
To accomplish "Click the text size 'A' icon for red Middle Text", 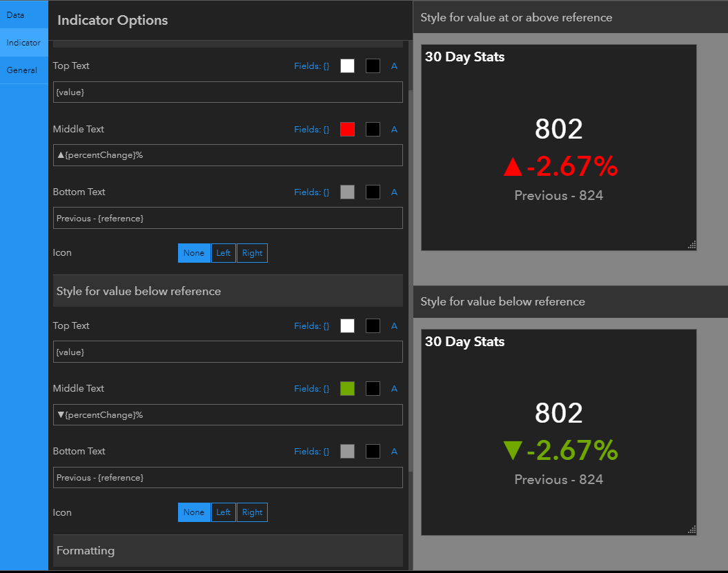I will coord(394,129).
